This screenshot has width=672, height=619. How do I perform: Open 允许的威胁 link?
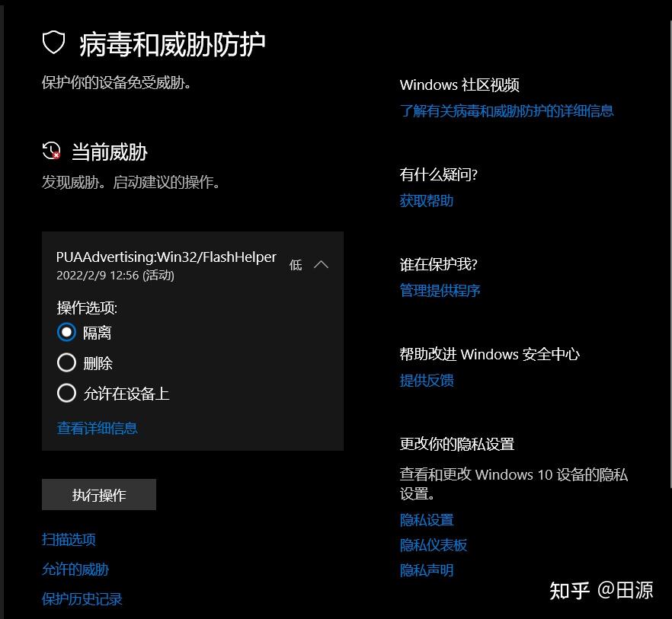pyautogui.click(x=75, y=570)
